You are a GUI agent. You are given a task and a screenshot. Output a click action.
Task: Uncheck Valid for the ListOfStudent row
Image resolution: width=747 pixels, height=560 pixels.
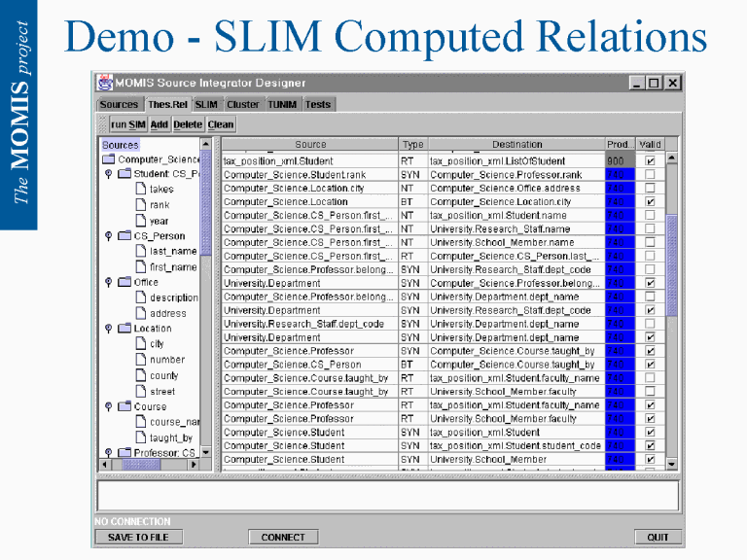(x=650, y=161)
